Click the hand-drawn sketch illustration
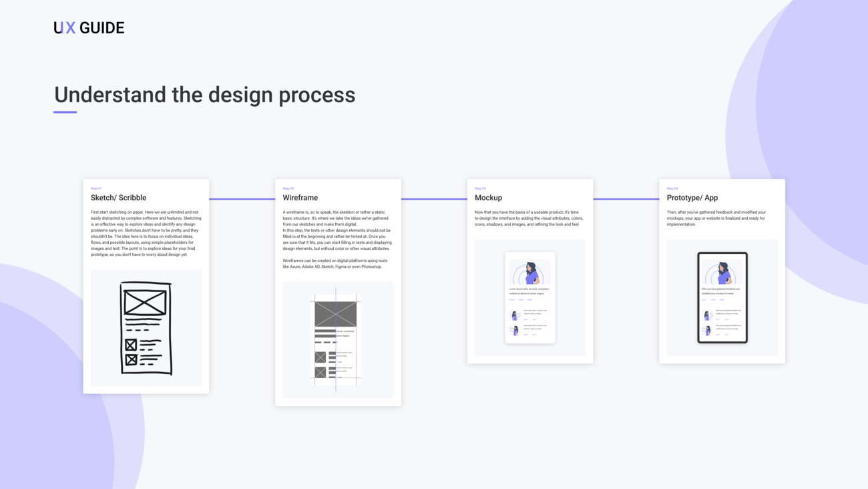Viewport: 868px width, 489px height. point(146,328)
